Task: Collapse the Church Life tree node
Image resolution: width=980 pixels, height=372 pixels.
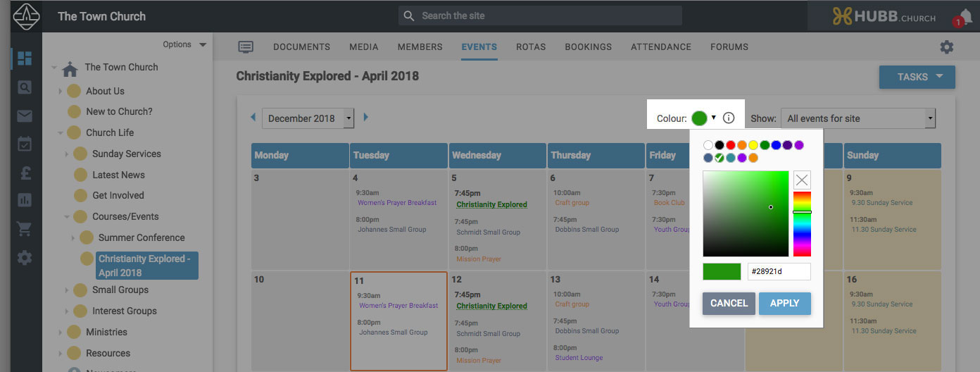Action: click(61, 132)
